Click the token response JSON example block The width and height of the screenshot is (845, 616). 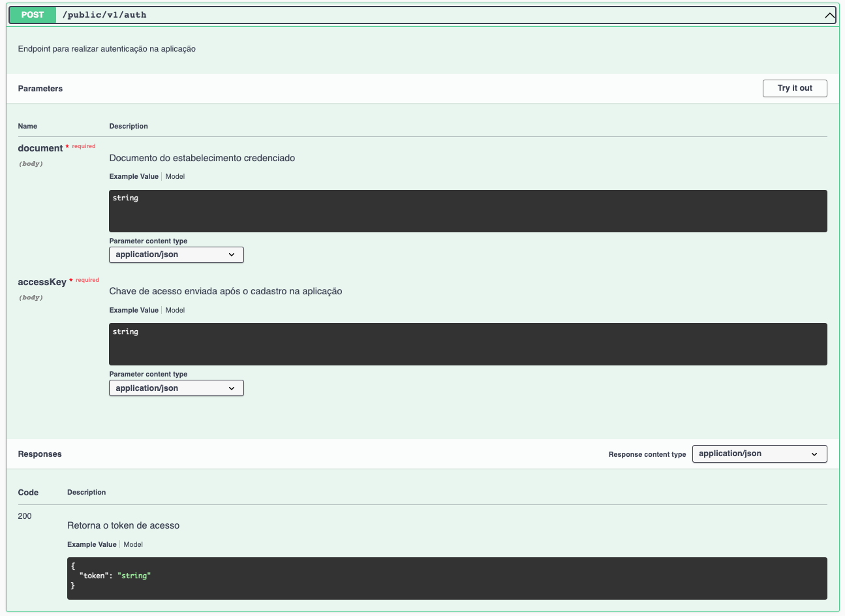(x=447, y=578)
